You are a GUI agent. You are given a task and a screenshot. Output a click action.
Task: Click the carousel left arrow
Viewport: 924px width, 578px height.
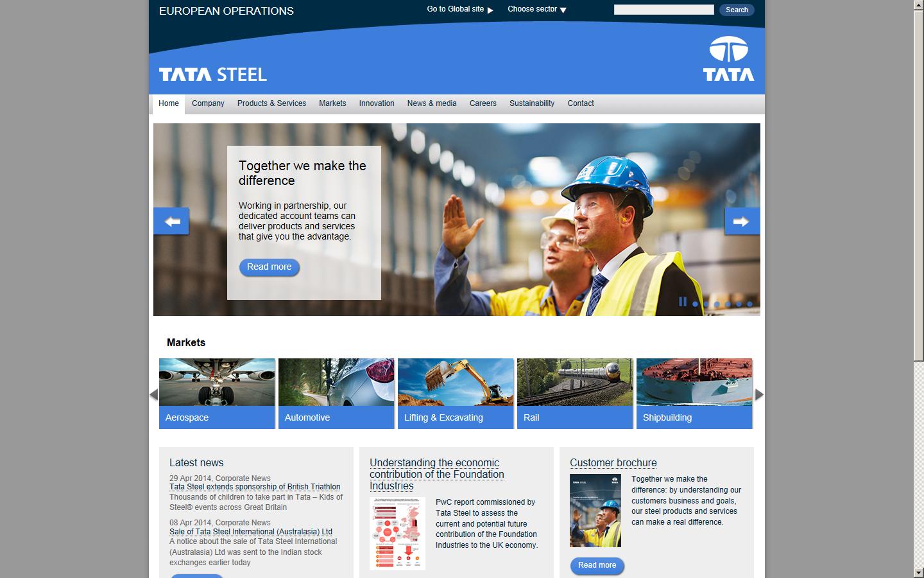tap(171, 221)
